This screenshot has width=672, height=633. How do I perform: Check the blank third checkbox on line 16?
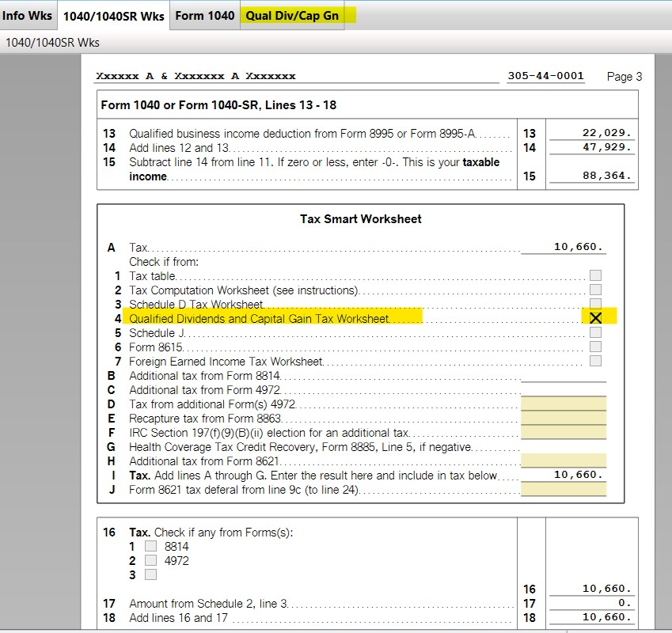(150, 574)
